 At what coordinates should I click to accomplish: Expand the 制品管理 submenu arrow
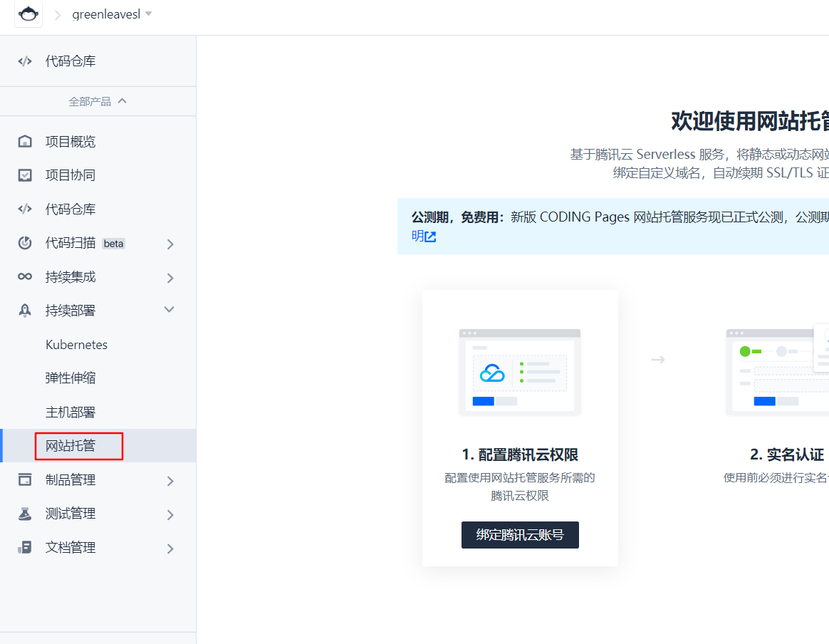click(x=170, y=481)
